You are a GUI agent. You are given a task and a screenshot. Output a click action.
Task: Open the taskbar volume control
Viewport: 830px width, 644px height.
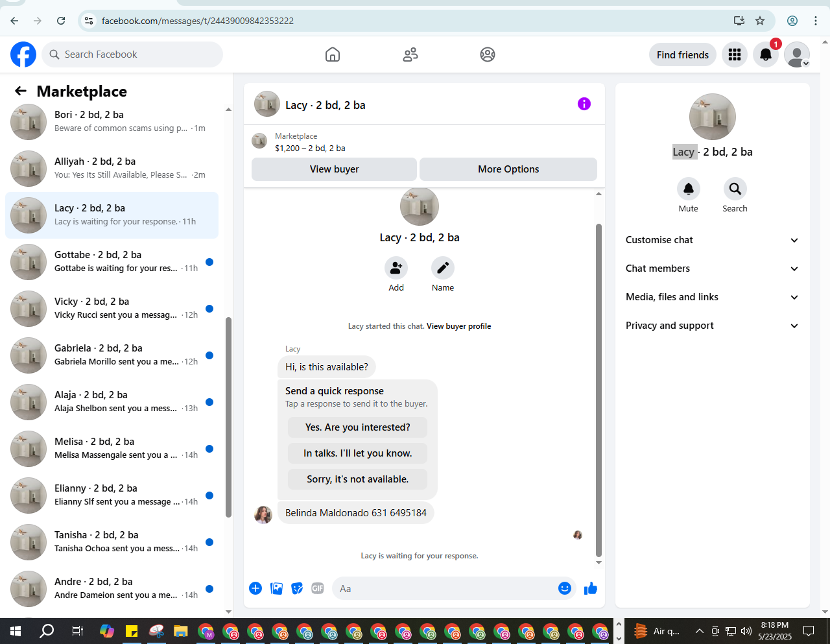(746, 630)
